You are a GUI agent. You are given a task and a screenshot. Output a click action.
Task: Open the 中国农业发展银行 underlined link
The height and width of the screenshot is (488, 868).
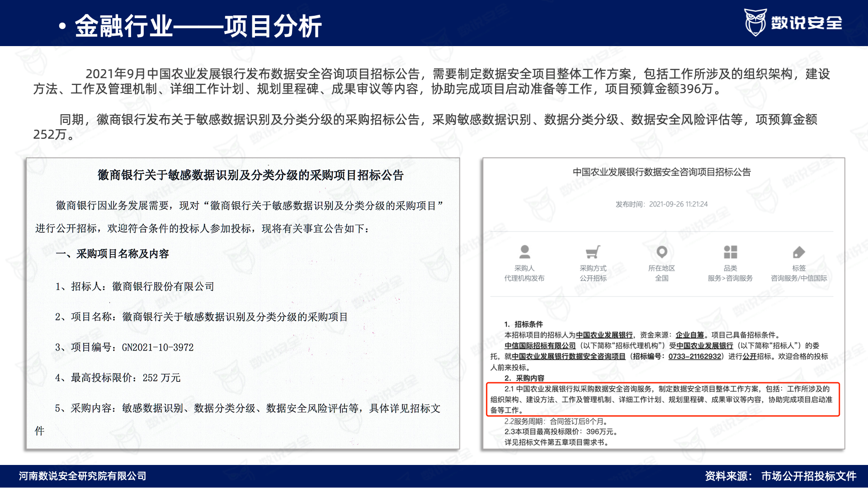pyautogui.click(x=604, y=335)
